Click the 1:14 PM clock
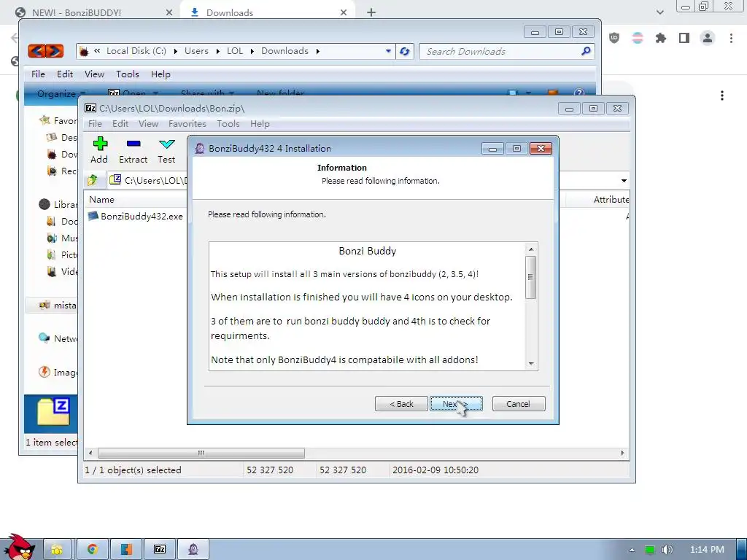 [x=707, y=550]
